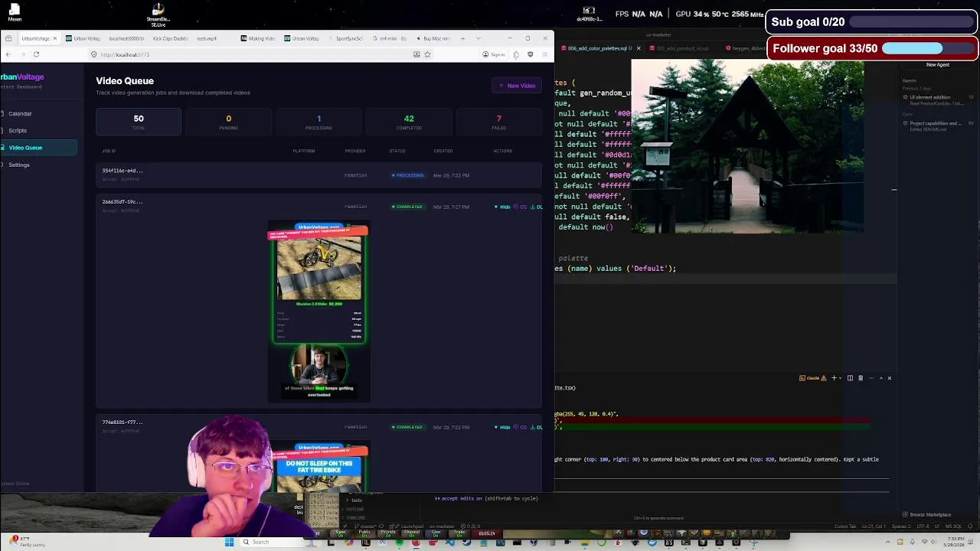Filter queue by 0 Pending card
This screenshot has width=980, height=551.
tap(228, 122)
